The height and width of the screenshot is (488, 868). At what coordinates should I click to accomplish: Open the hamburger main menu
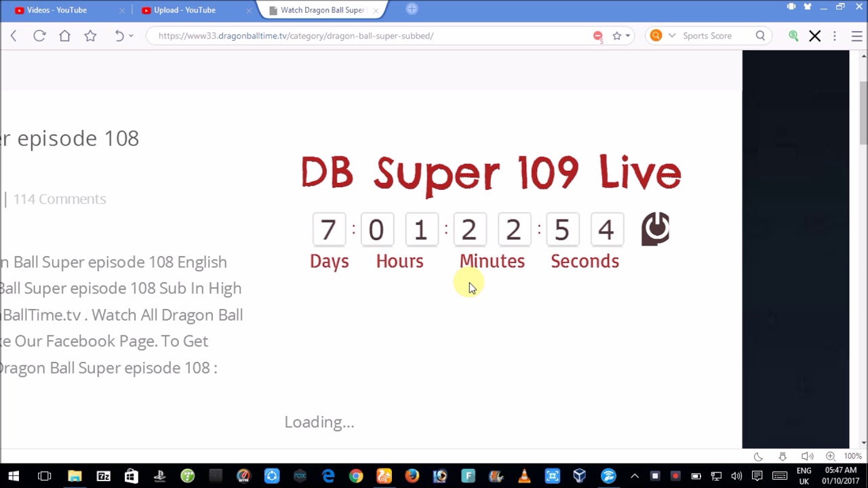tap(856, 36)
